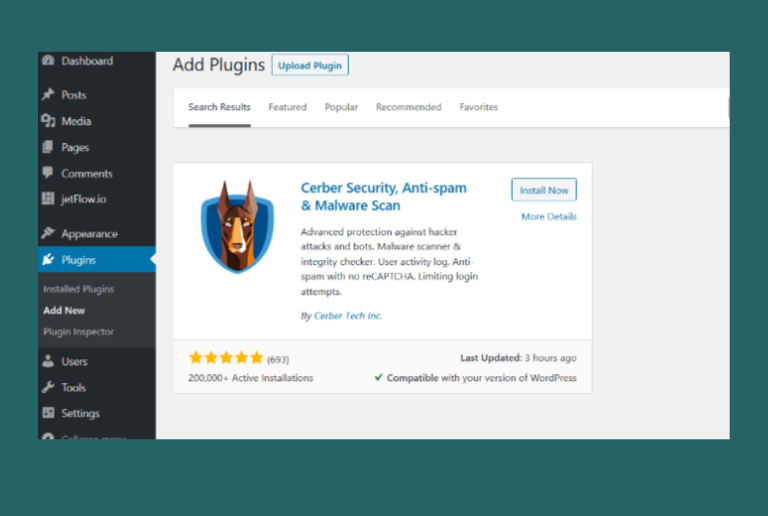Click the Comments speech bubble icon

(x=48, y=173)
